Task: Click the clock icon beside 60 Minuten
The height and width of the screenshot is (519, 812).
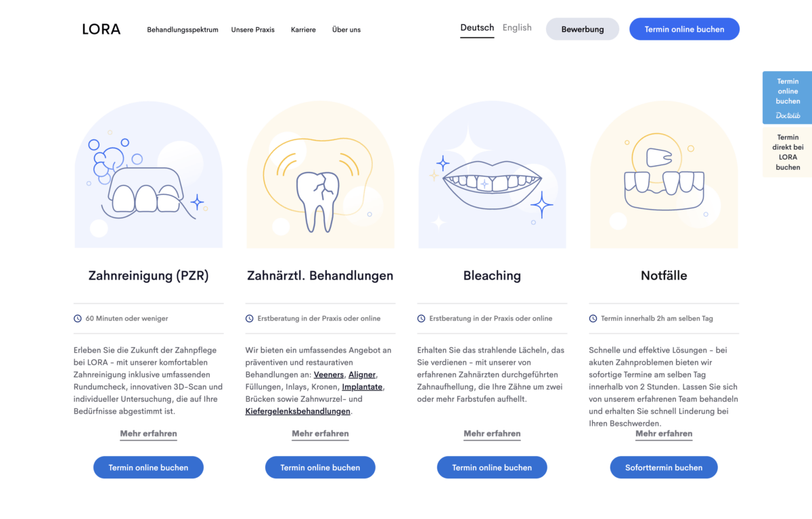Action: (x=78, y=318)
